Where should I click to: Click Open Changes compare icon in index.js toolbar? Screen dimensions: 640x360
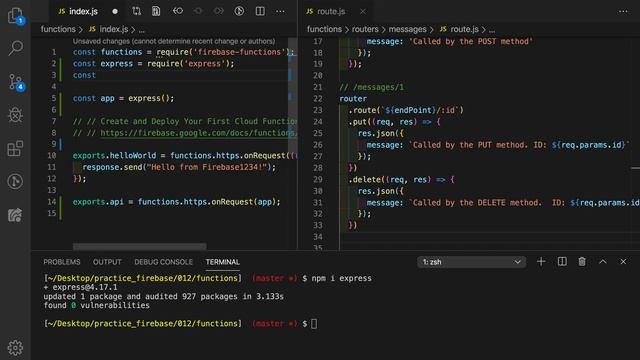(x=136, y=11)
